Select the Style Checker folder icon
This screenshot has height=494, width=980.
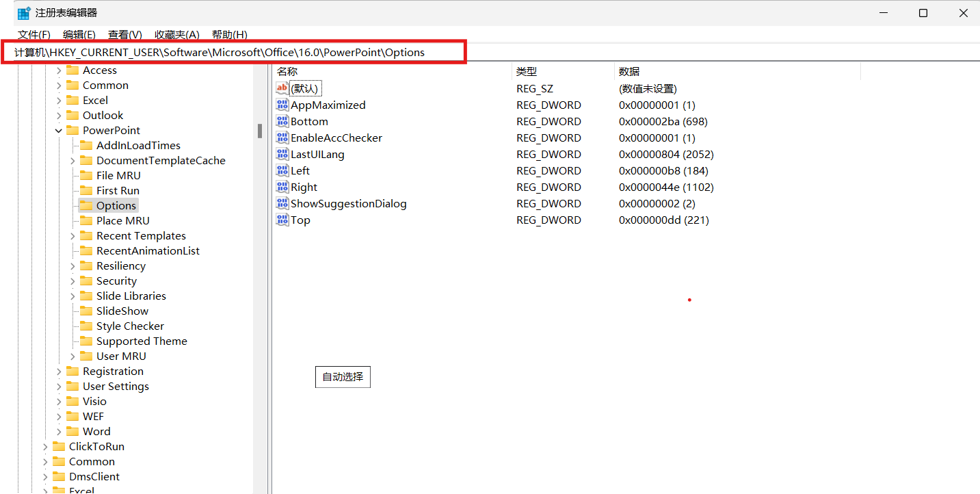coord(86,326)
